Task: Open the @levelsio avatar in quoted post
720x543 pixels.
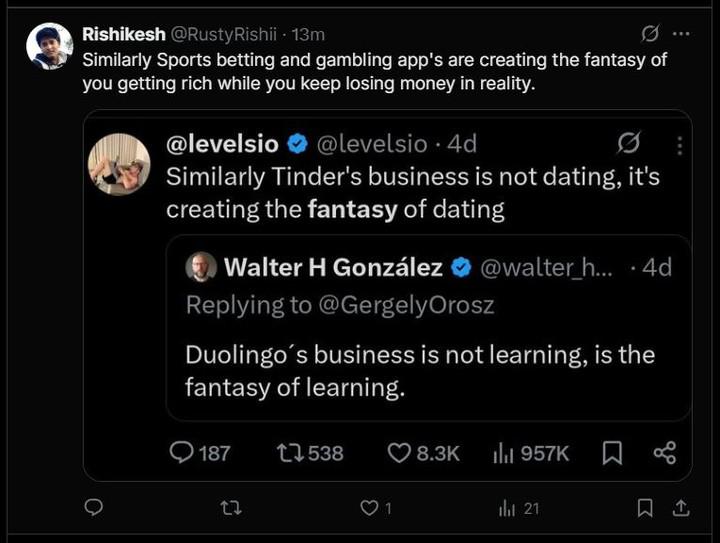Action: [120, 164]
